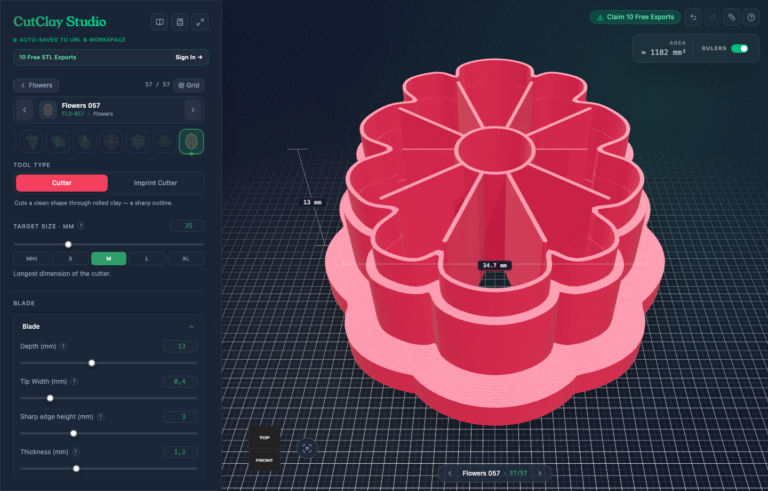Show help for Tip Width
The width and height of the screenshot is (768, 491).
pos(74,382)
